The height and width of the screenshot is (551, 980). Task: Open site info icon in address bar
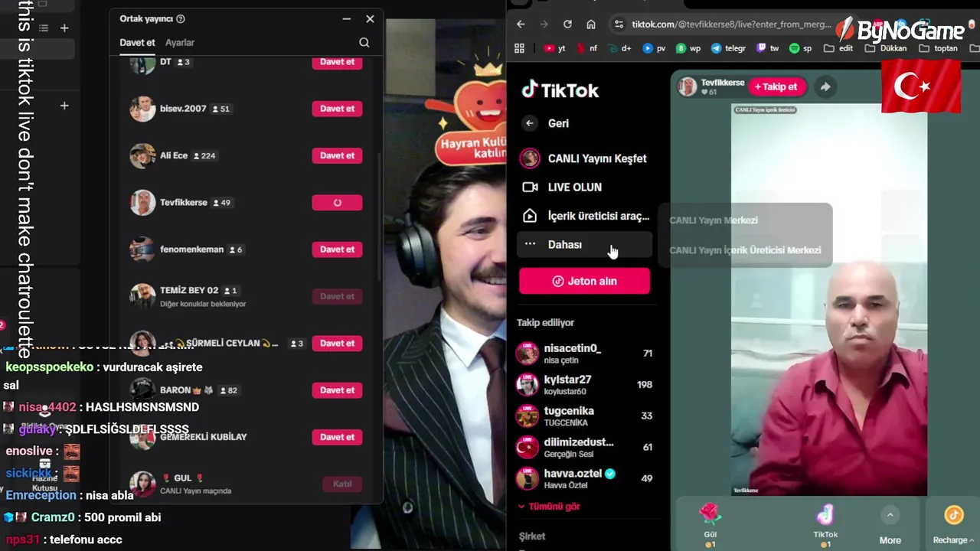(x=619, y=24)
